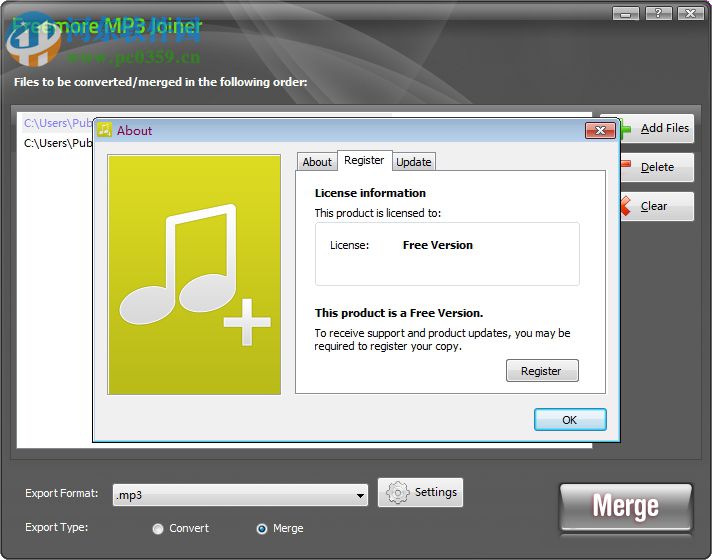Open the Export Format dropdown
This screenshot has height=560, width=712.
coord(240,495)
